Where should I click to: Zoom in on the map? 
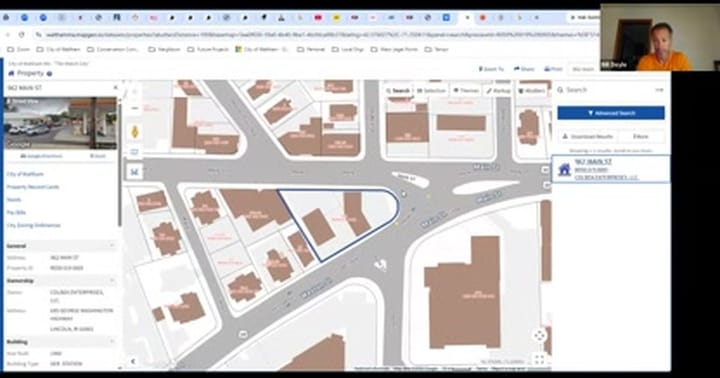[135, 92]
